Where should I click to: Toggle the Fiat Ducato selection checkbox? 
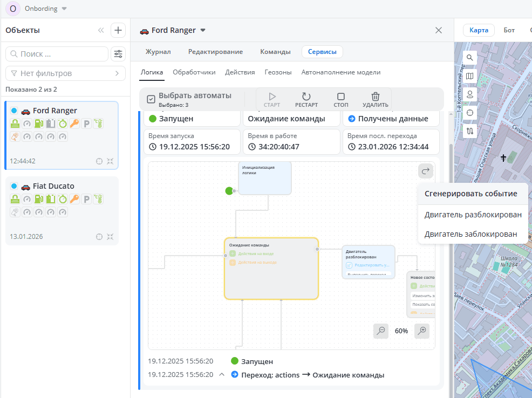(14, 186)
